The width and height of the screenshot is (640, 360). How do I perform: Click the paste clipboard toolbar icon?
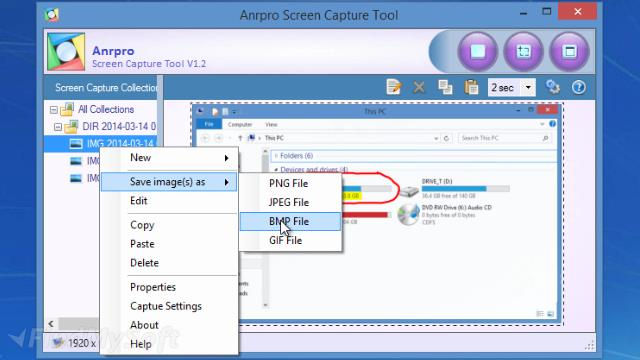point(471,87)
